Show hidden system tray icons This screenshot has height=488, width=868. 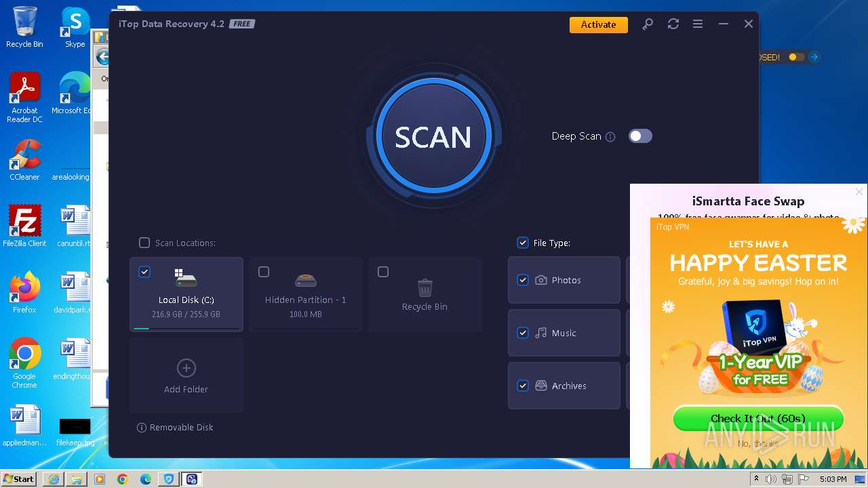point(757,479)
